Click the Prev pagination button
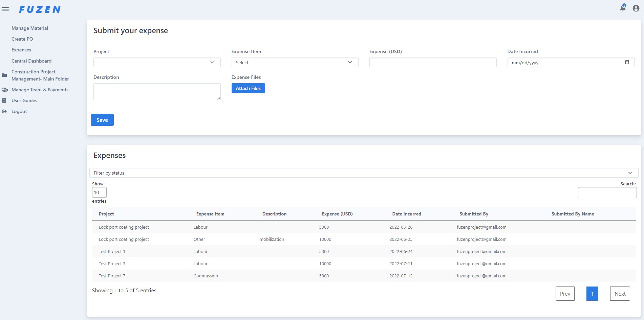 click(x=565, y=294)
